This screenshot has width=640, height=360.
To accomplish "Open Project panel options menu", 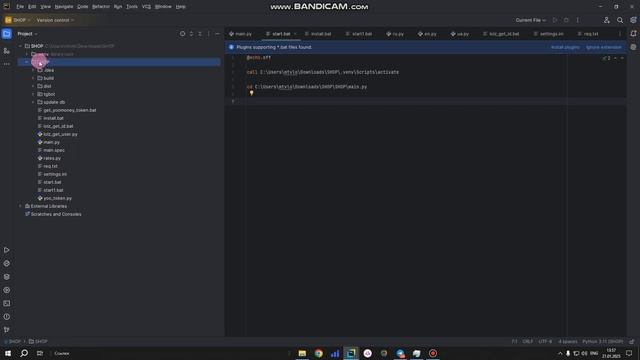I will click(x=209, y=34).
